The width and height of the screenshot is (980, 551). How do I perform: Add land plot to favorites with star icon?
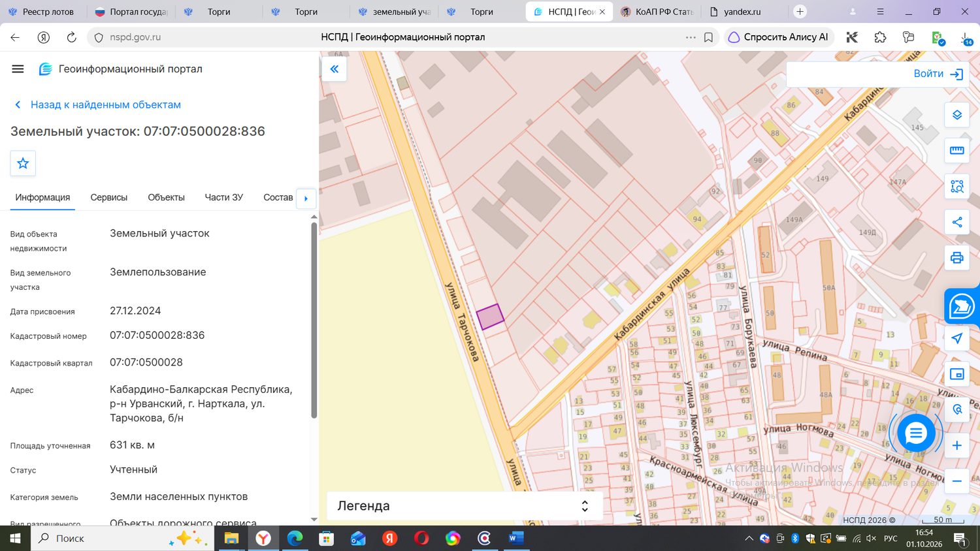coord(23,163)
